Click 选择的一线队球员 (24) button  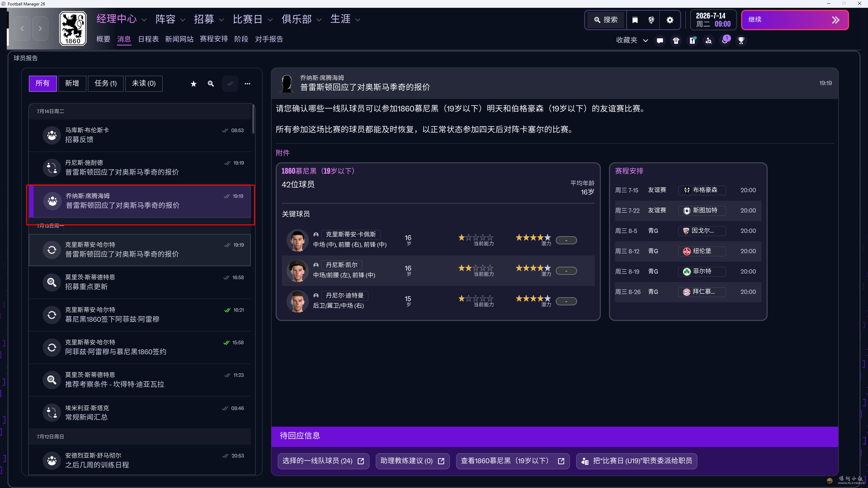(323, 461)
